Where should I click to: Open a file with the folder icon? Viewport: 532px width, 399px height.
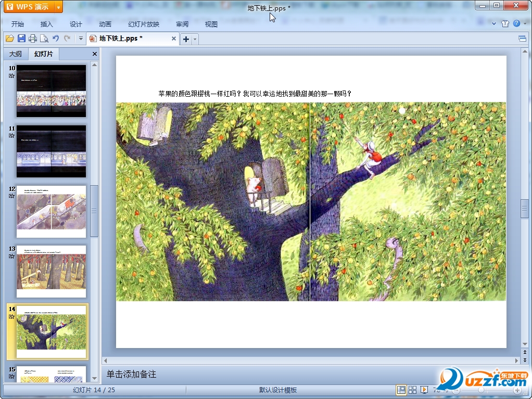click(x=10, y=38)
